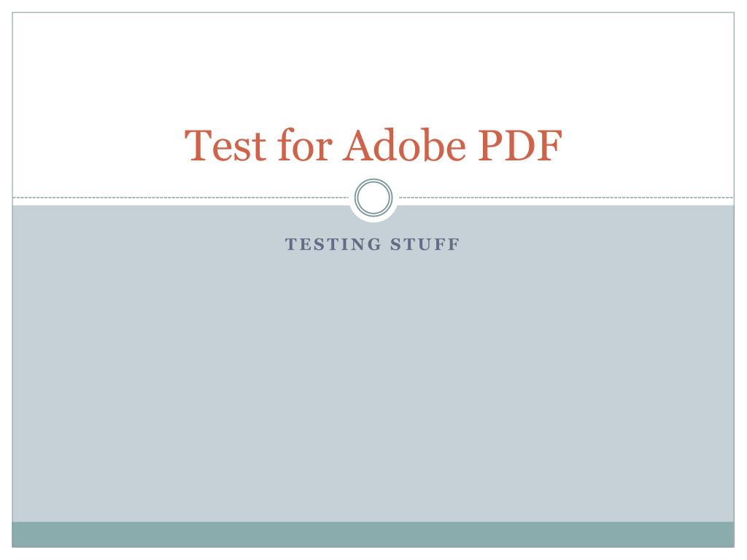Click the word "for" in the title
This screenshot has width=747, height=560.
304,145
